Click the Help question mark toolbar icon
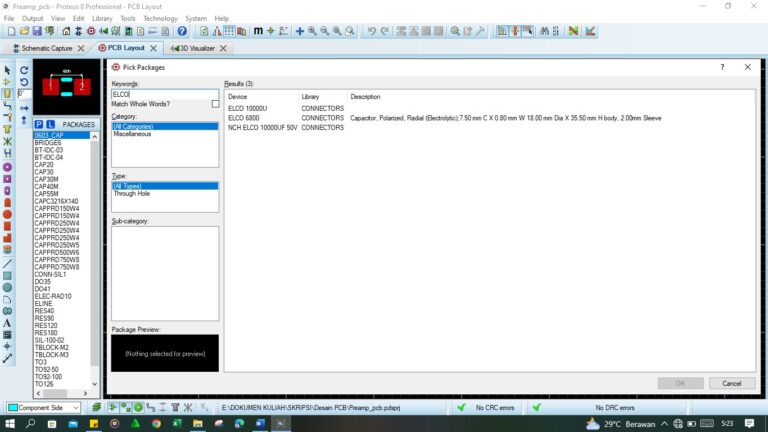 tap(182, 32)
